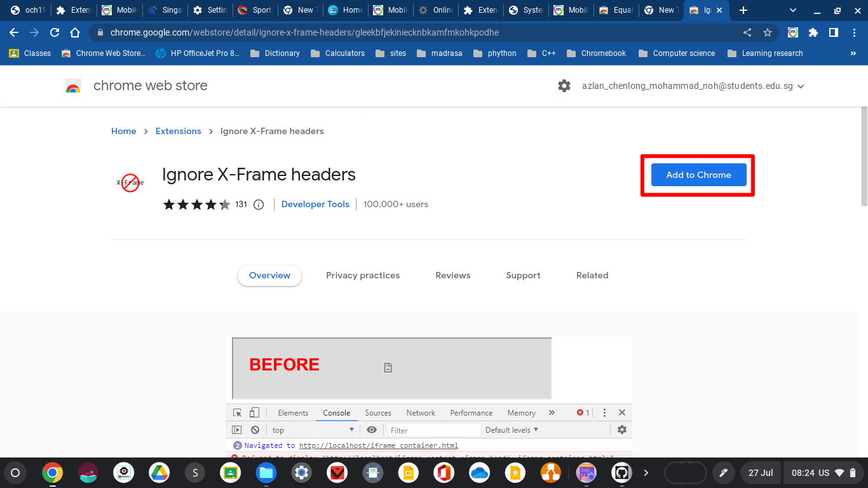Click the chrome web store logo
Viewport: 868px width, 488px height.
click(x=73, y=86)
